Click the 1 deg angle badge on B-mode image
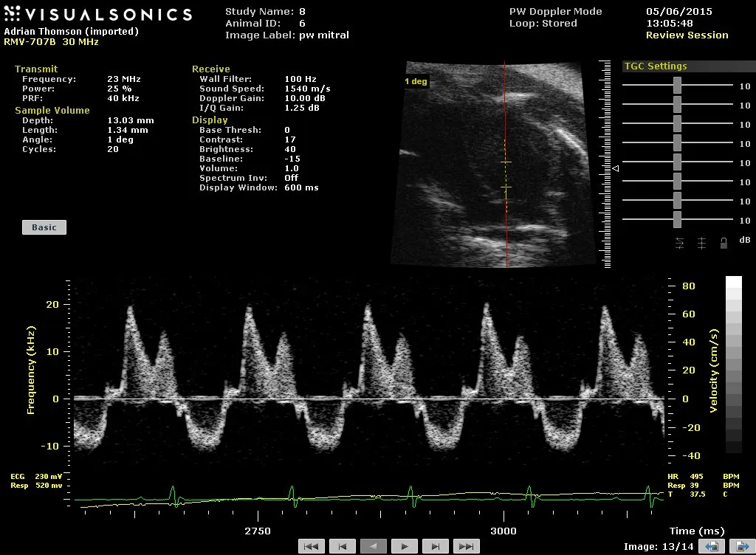This screenshot has width=756, height=555. [416, 81]
